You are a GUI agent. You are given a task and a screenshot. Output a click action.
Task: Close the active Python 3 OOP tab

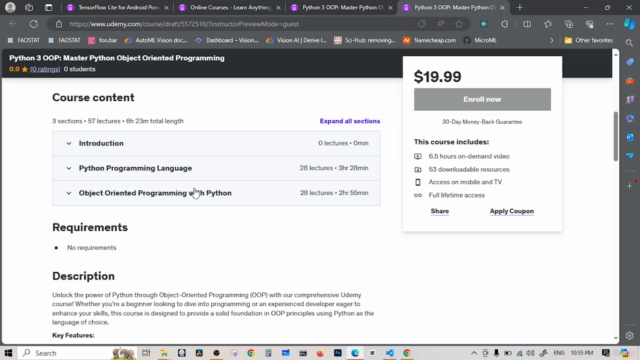[x=502, y=8]
